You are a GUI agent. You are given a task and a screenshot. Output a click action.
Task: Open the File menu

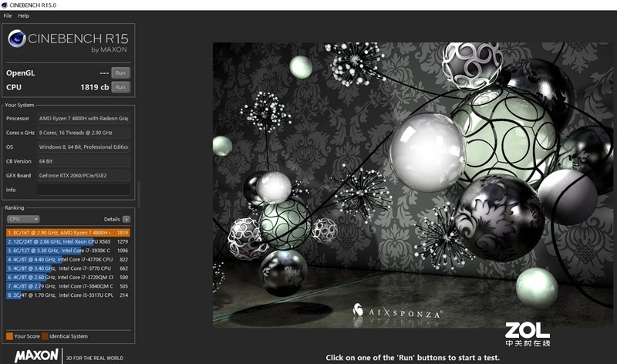pyautogui.click(x=8, y=15)
